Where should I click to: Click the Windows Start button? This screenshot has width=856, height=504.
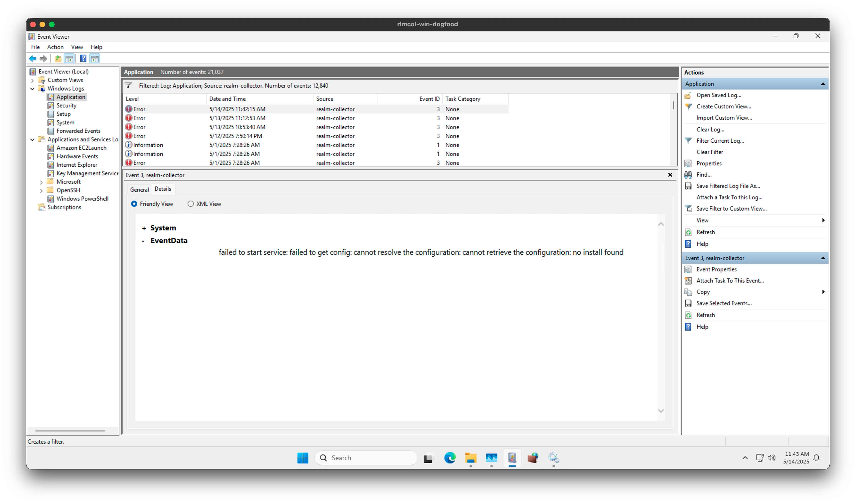303,458
